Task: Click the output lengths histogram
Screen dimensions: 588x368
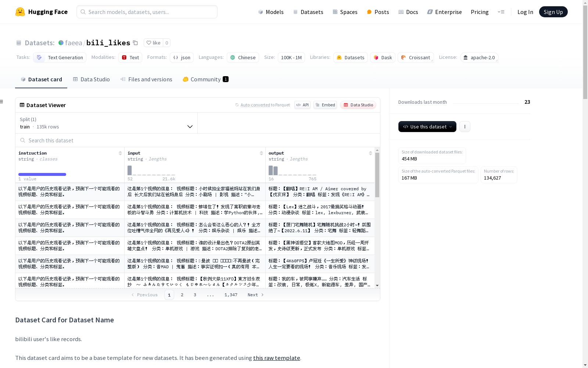Action: click(293, 170)
